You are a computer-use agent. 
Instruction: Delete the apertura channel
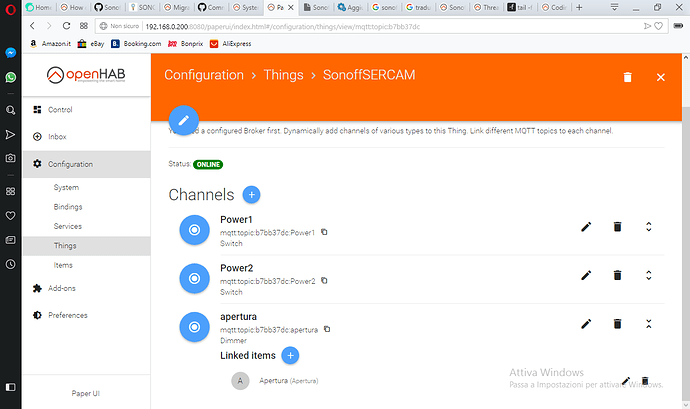pos(617,324)
